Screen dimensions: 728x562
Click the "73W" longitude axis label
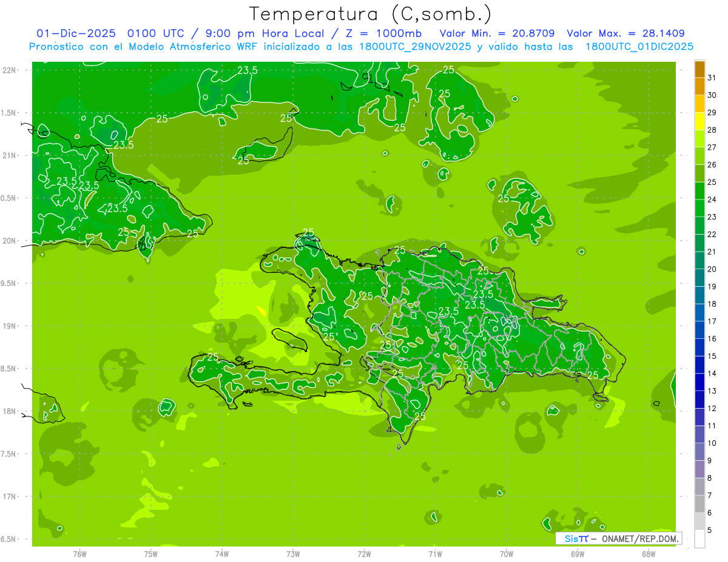click(293, 554)
